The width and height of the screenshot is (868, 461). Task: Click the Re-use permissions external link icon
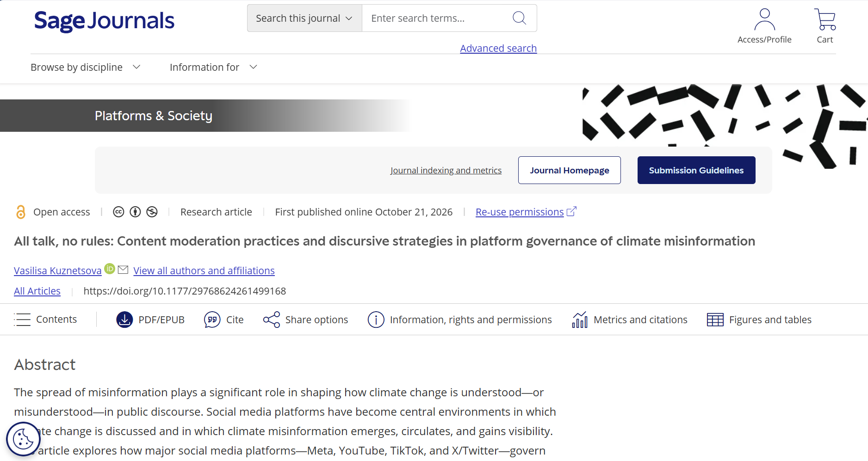571,211
